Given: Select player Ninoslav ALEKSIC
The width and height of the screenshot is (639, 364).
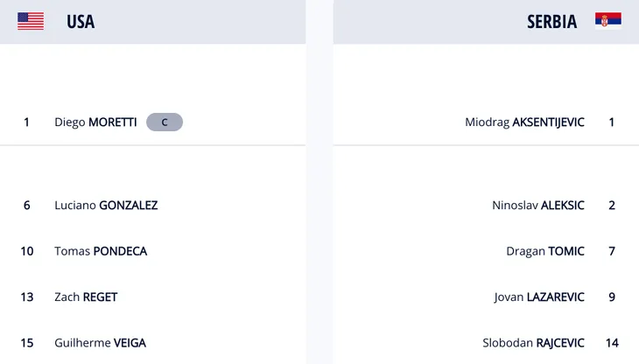Looking at the screenshot, I should [x=538, y=206].
